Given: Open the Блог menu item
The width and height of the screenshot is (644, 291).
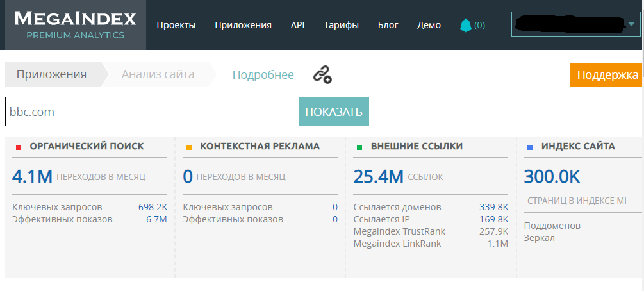Looking at the screenshot, I should (388, 25).
